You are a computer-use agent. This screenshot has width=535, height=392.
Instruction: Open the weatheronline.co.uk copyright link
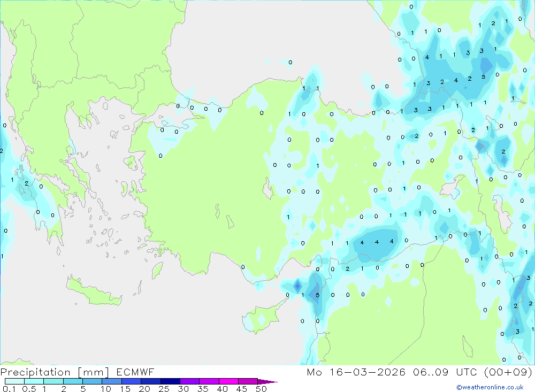tap(490, 387)
